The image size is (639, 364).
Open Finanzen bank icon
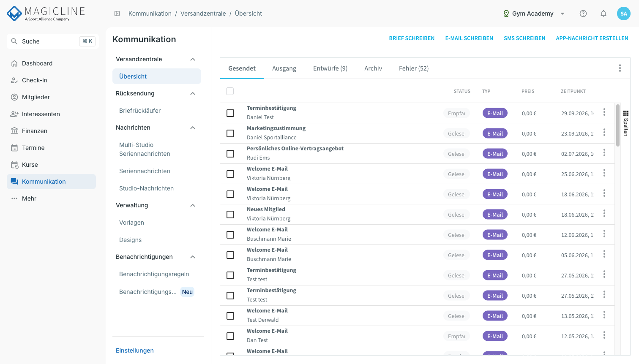pos(14,131)
